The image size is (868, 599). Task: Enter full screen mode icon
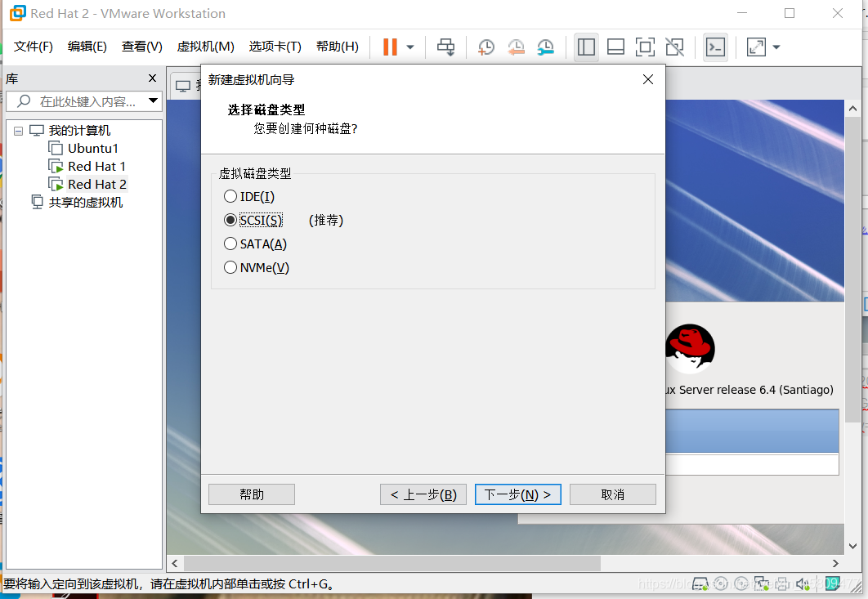click(x=645, y=47)
